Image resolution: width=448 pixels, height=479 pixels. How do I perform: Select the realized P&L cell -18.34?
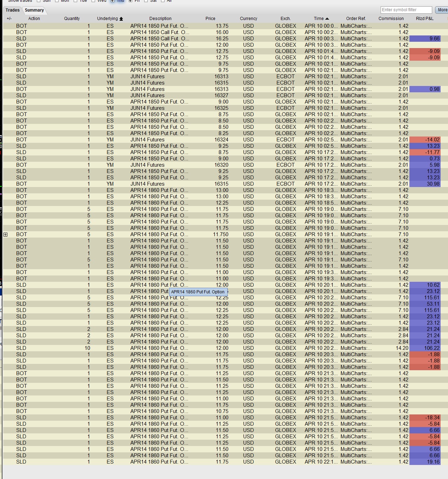(425, 418)
